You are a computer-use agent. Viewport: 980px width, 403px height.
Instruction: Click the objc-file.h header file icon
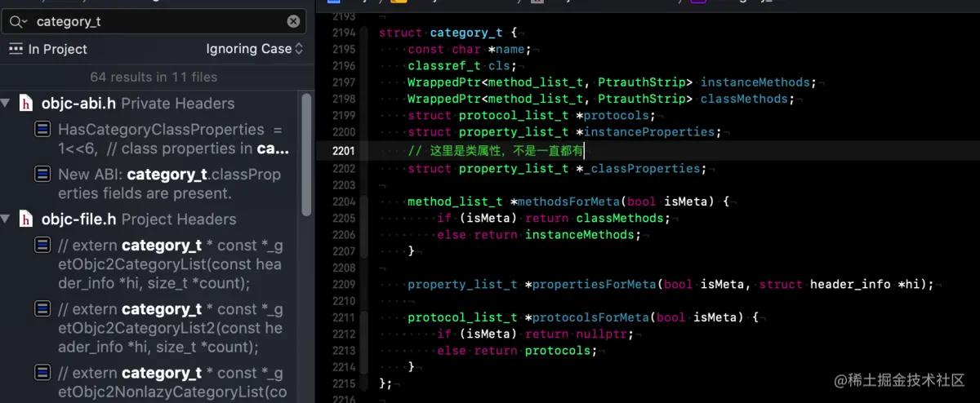click(x=27, y=219)
